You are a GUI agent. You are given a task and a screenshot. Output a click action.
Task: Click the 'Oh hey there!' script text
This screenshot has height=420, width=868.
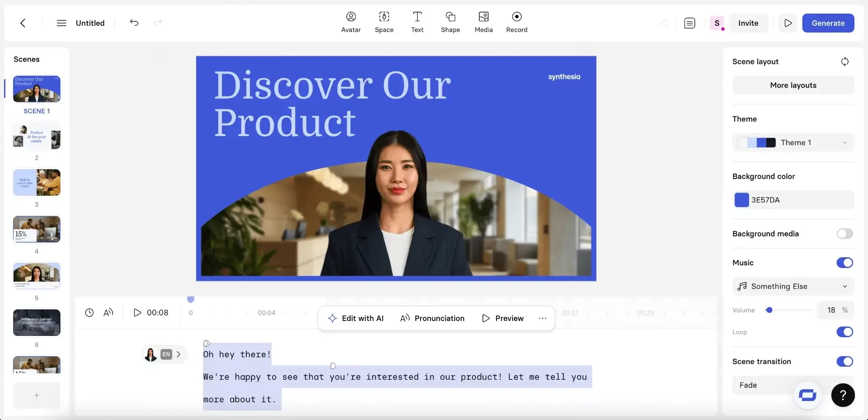tap(237, 355)
